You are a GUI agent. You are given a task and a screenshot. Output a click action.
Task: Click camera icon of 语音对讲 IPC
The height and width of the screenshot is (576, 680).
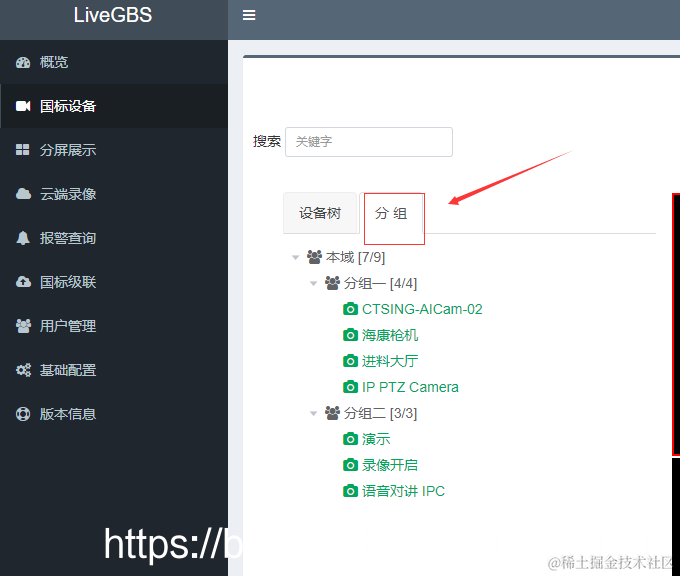tap(350, 491)
